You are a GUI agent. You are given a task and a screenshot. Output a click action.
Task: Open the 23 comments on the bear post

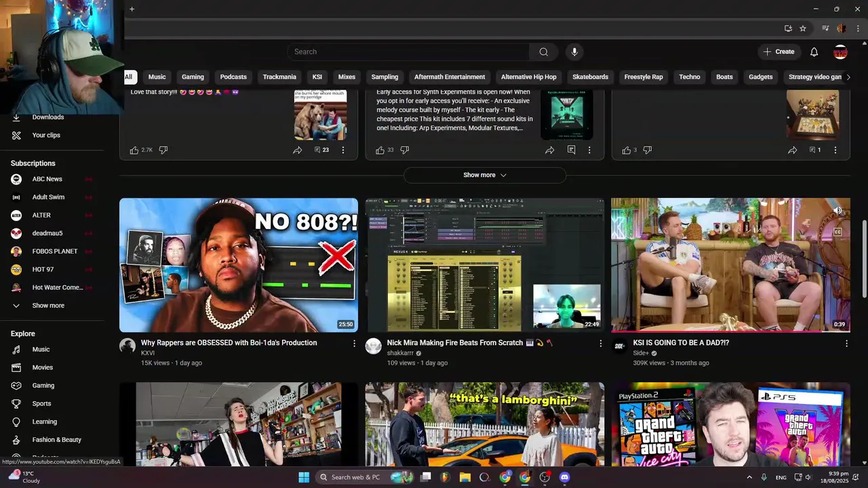pyautogui.click(x=321, y=150)
